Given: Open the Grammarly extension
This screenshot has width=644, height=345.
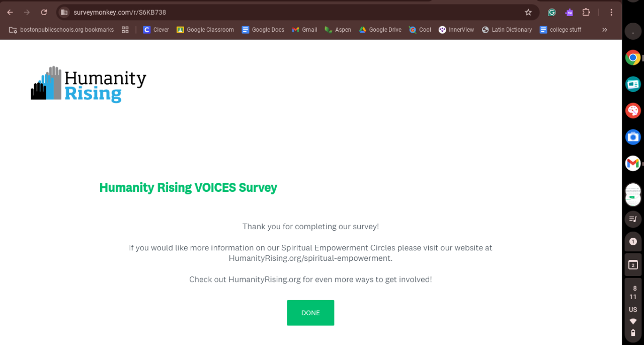Looking at the screenshot, I should coord(552,12).
